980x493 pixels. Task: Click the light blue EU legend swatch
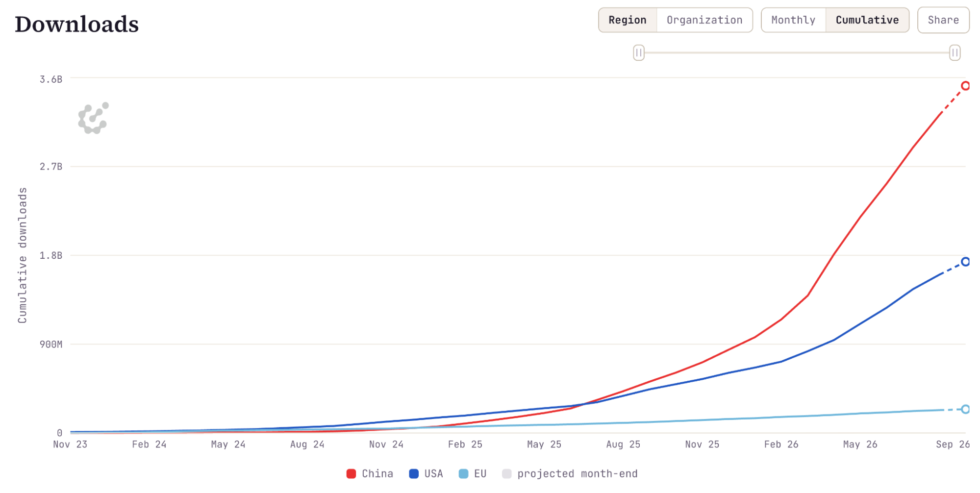(x=463, y=473)
